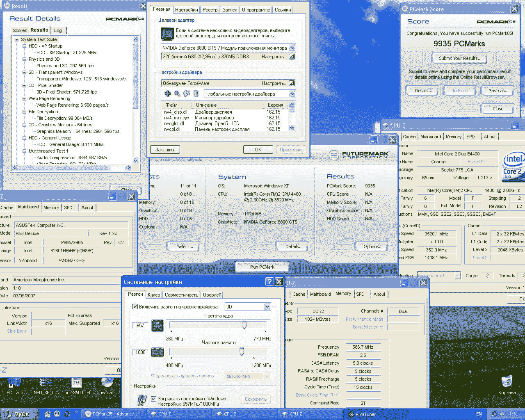Screen dimensions: 525x420
Task: Click memory clock 1000 value field
Action: click(140, 352)
